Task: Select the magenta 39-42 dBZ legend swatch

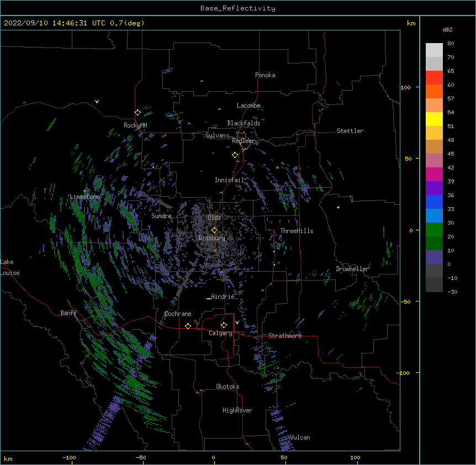Action: pos(434,175)
